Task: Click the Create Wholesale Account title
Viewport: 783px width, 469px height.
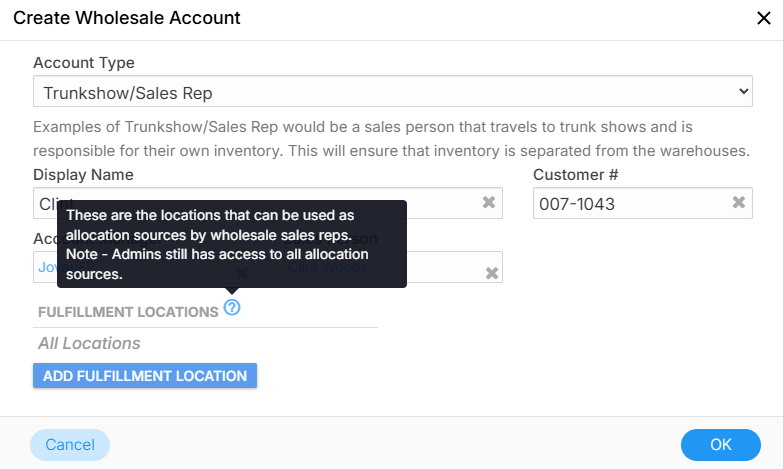Action: 127,18
